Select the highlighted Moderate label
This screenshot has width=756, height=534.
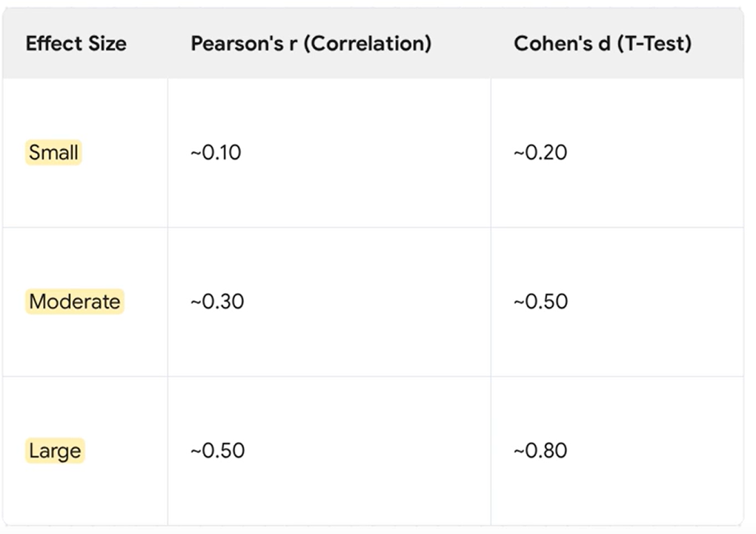(74, 302)
